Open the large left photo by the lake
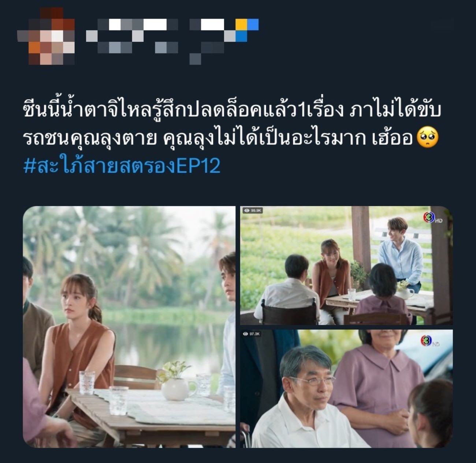 click(129, 327)
